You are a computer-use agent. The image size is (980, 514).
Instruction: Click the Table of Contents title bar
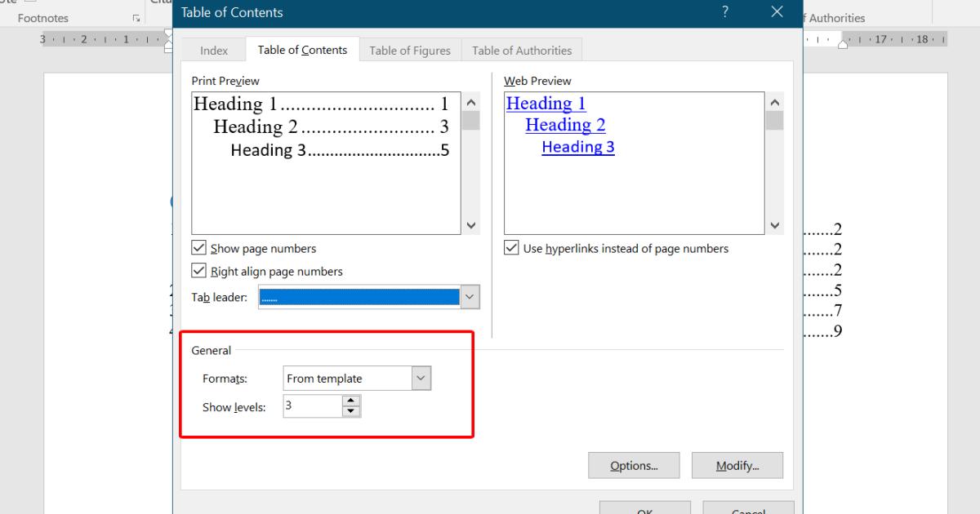pyautogui.click(x=488, y=11)
